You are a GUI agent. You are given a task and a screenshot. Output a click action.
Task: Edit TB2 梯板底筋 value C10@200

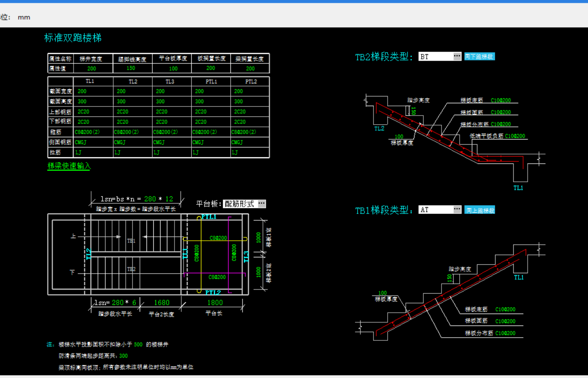coord(501,101)
